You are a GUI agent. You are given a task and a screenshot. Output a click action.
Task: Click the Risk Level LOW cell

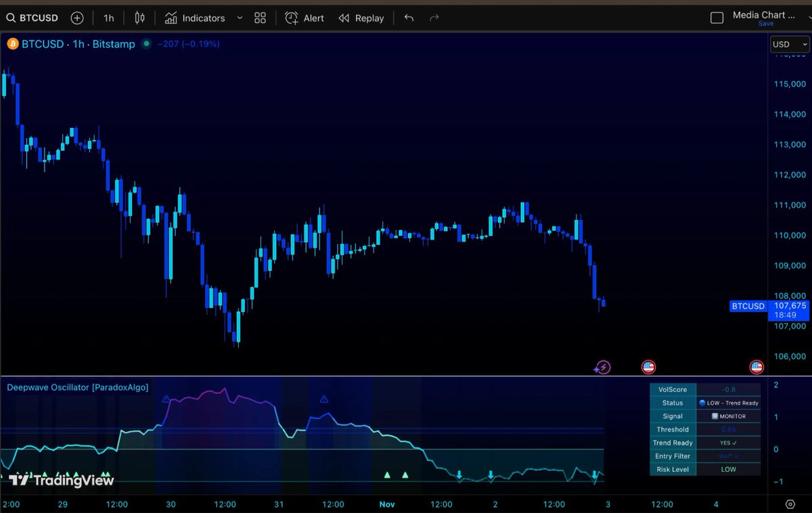(x=728, y=469)
